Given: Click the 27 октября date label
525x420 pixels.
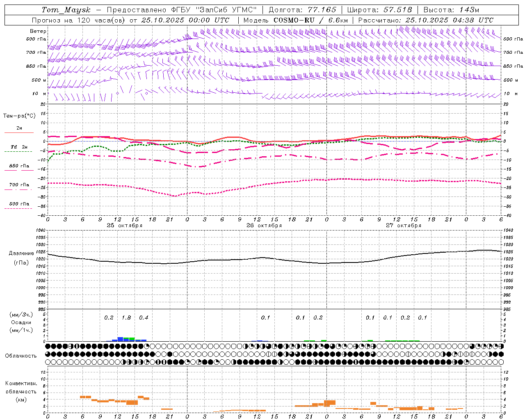Looking at the screenshot, I should coord(404,226).
